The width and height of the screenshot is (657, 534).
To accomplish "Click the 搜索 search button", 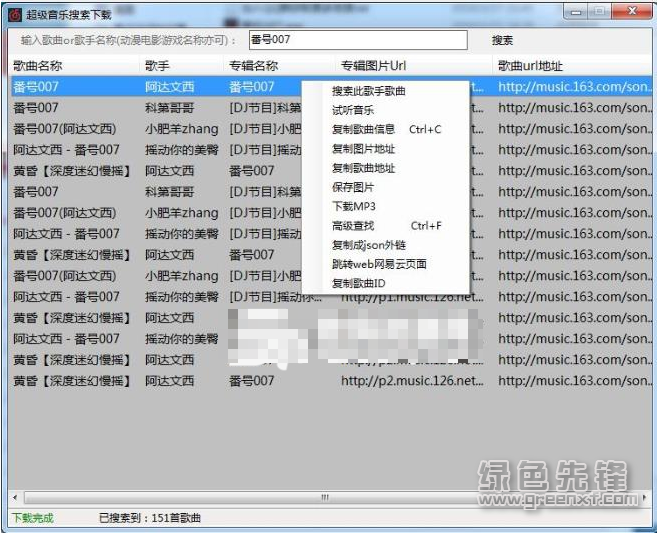I will point(502,40).
